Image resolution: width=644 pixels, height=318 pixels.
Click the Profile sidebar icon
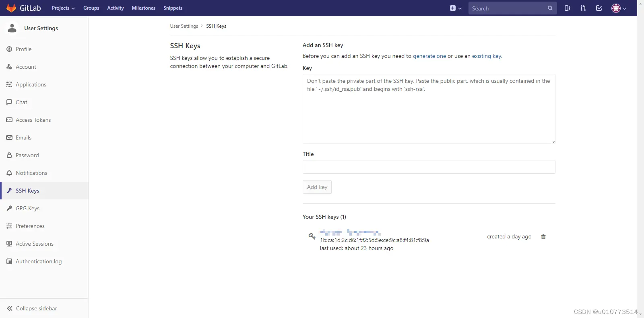(9, 49)
